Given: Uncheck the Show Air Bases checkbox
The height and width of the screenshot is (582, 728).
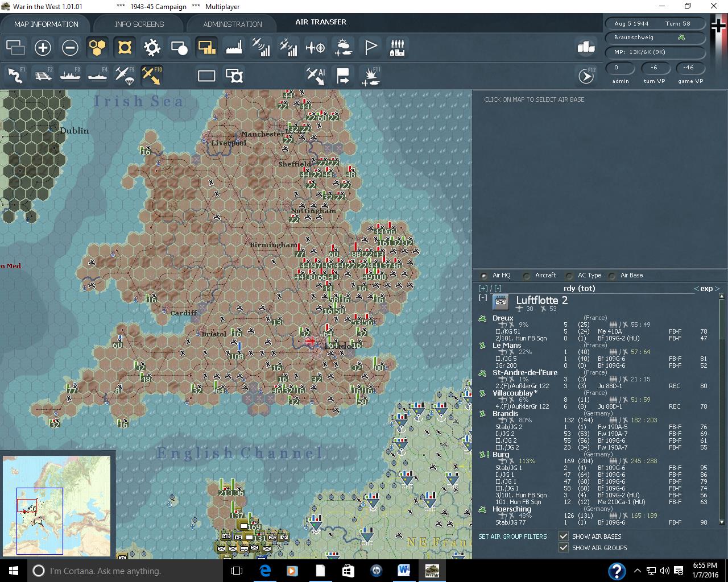Looking at the screenshot, I should click(564, 536).
